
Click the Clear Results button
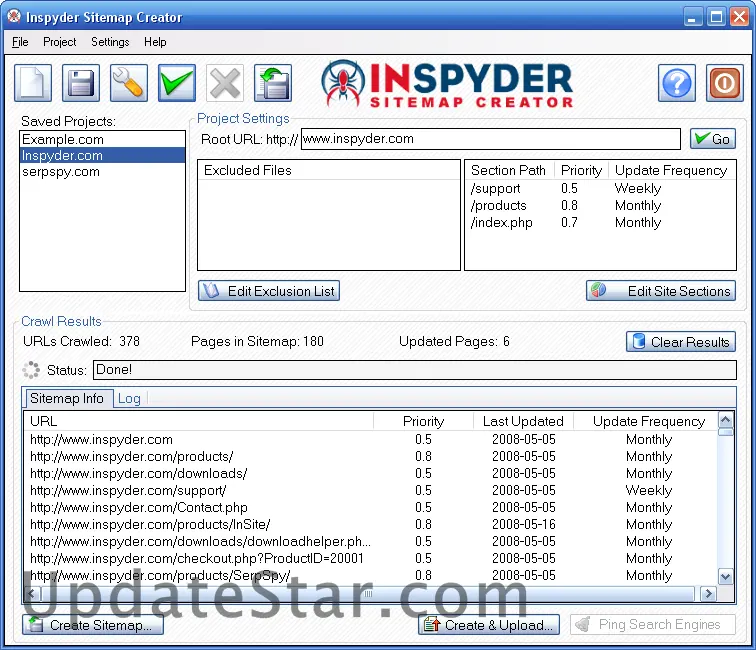pos(681,342)
